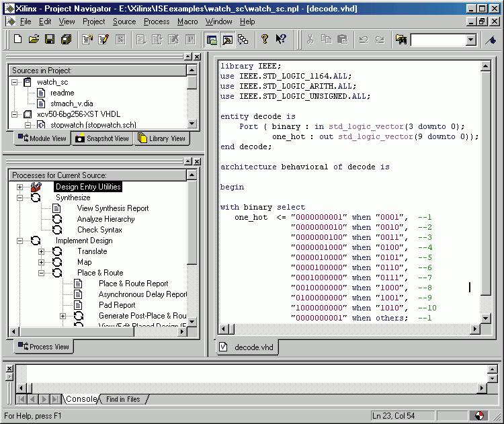This screenshot has height=424, width=504.
Task: Open the Help menu
Action: (247, 22)
